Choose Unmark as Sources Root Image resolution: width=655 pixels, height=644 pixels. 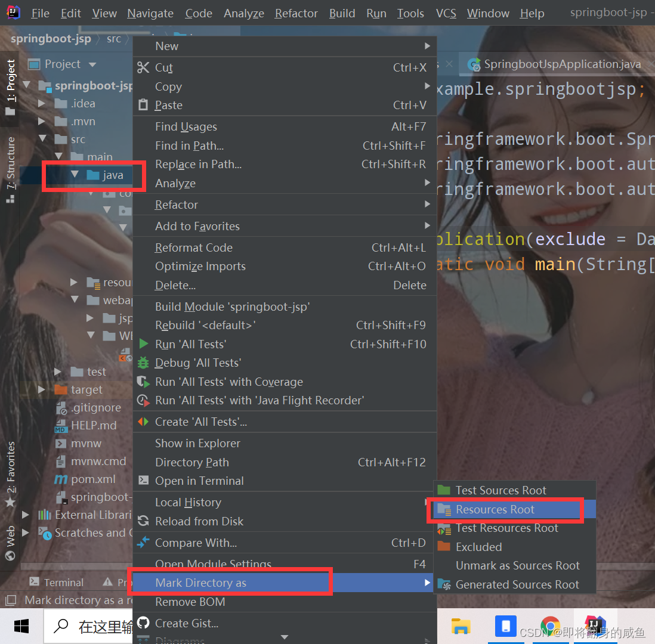515,565
